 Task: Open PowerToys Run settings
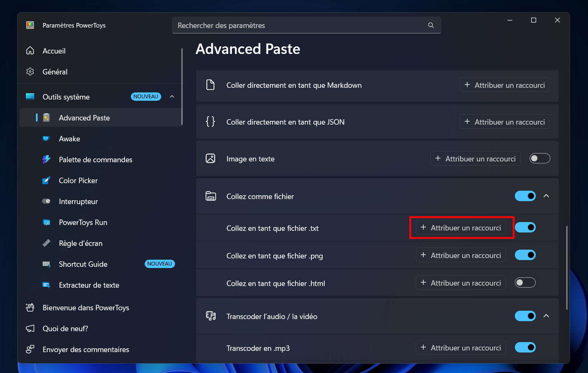101,222
